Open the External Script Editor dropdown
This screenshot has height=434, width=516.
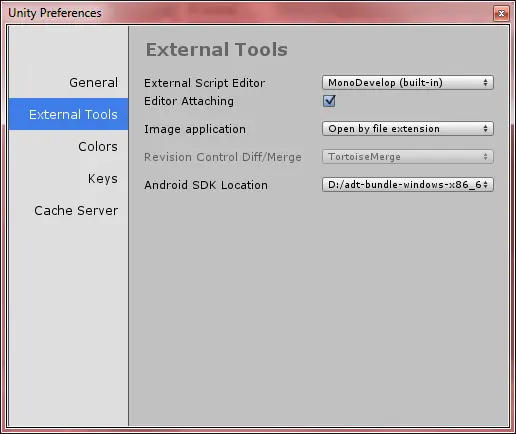[x=408, y=82]
